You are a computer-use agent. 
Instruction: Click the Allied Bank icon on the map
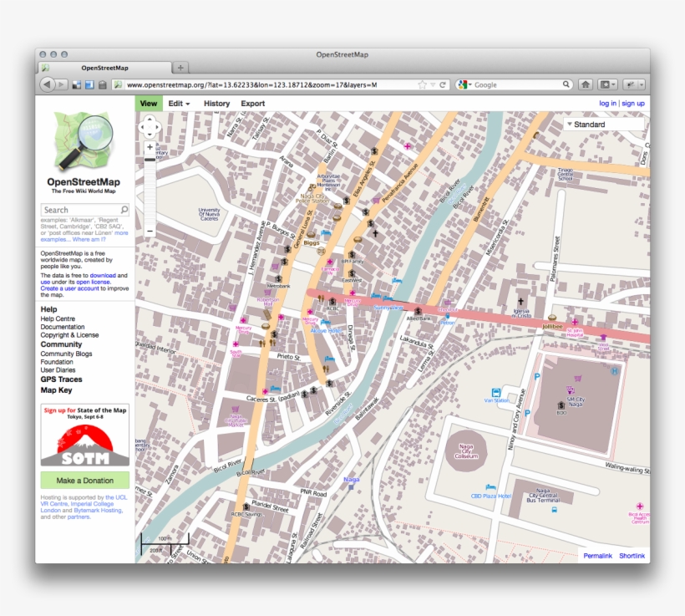click(x=418, y=311)
